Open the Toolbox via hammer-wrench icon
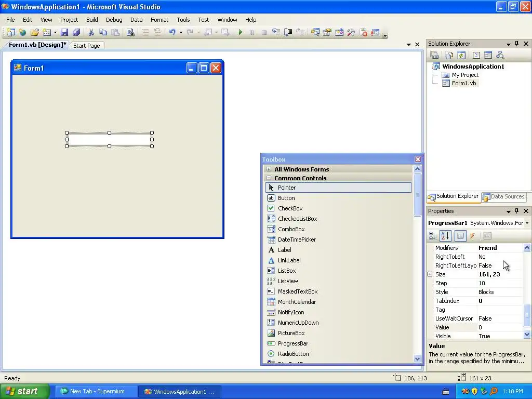Viewport: 532px width, 399px height. [351, 32]
